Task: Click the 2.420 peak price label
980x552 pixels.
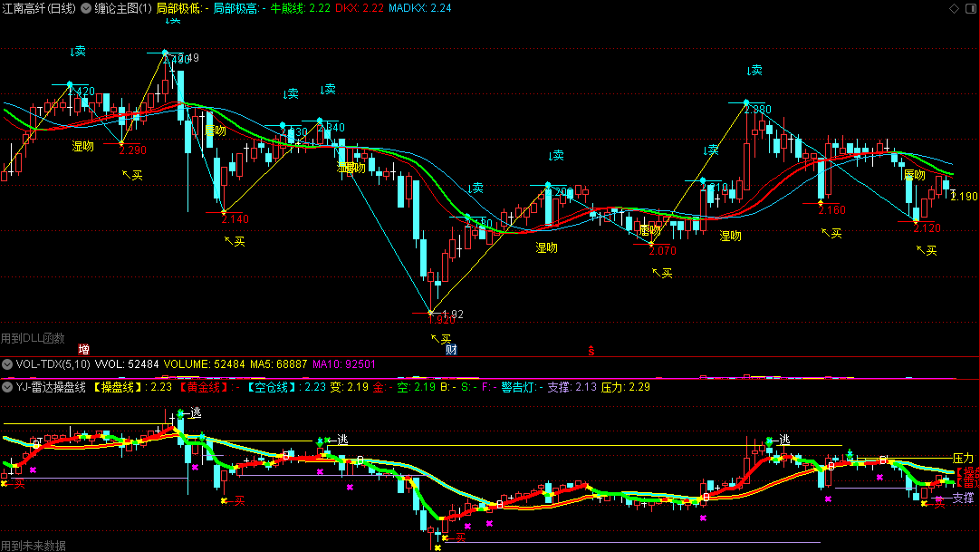Action: tap(82, 92)
